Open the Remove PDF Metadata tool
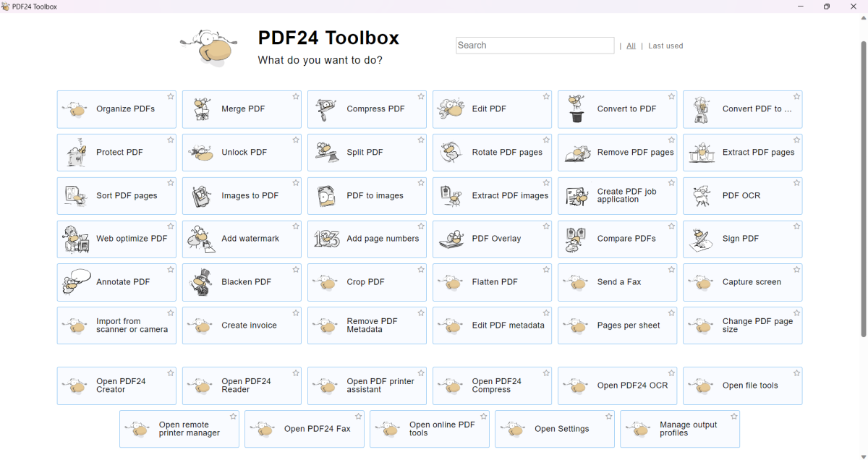Viewport: 868px width, 460px height. tap(367, 325)
